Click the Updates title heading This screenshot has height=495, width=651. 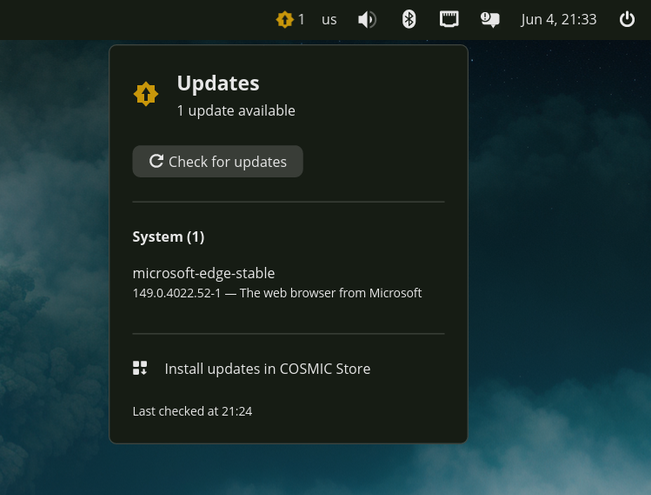[x=218, y=83]
